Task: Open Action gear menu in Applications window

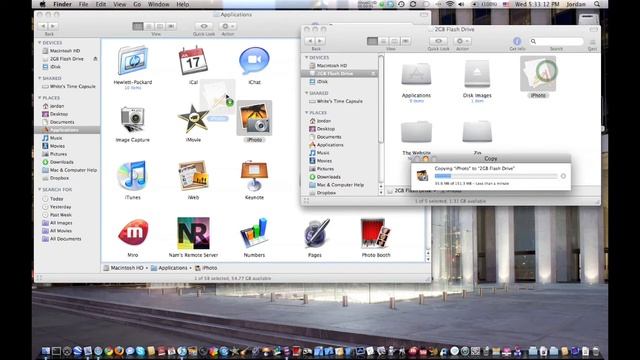Action: click(227, 26)
